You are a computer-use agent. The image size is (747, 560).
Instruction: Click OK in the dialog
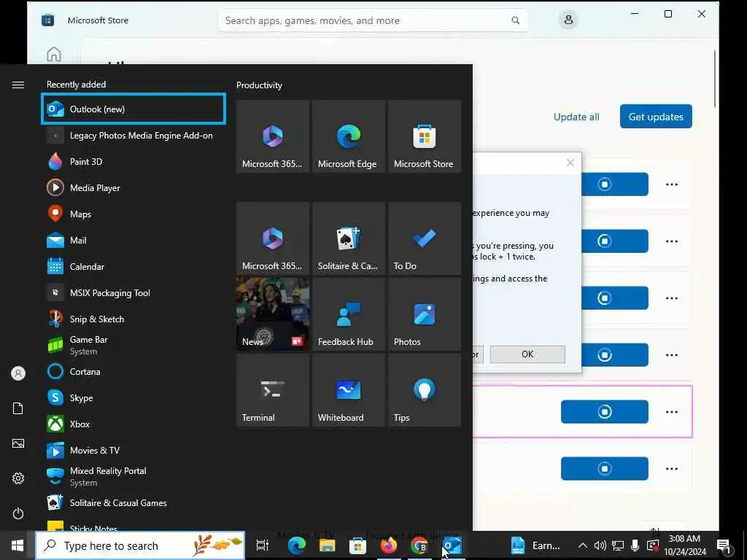[x=527, y=354]
